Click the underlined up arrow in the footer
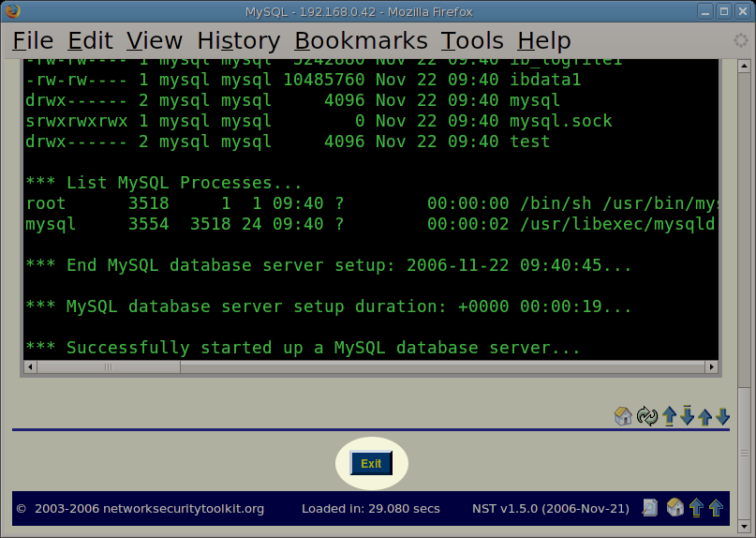The height and width of the screenshot is (538, 756). pyautogui.click(x=696, y=508)
